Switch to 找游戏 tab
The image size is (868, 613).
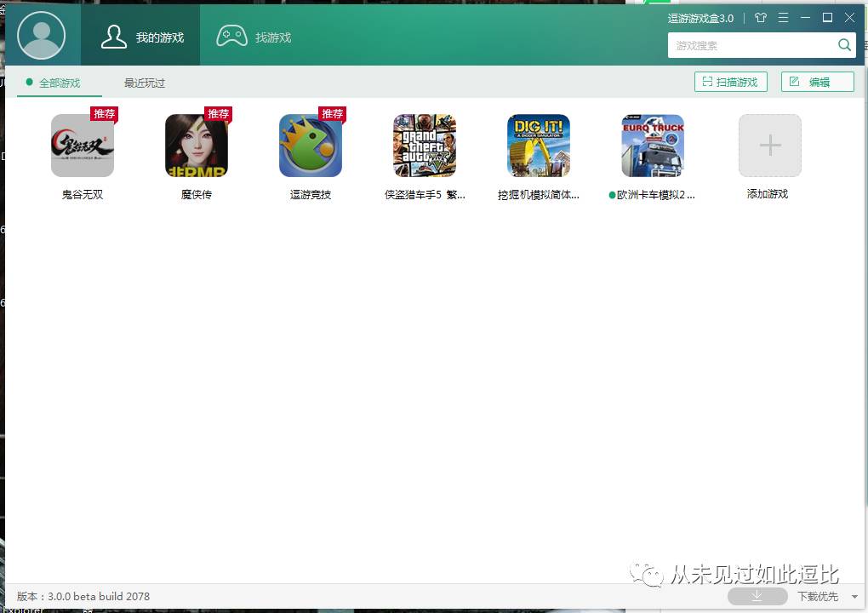(254, 37)
